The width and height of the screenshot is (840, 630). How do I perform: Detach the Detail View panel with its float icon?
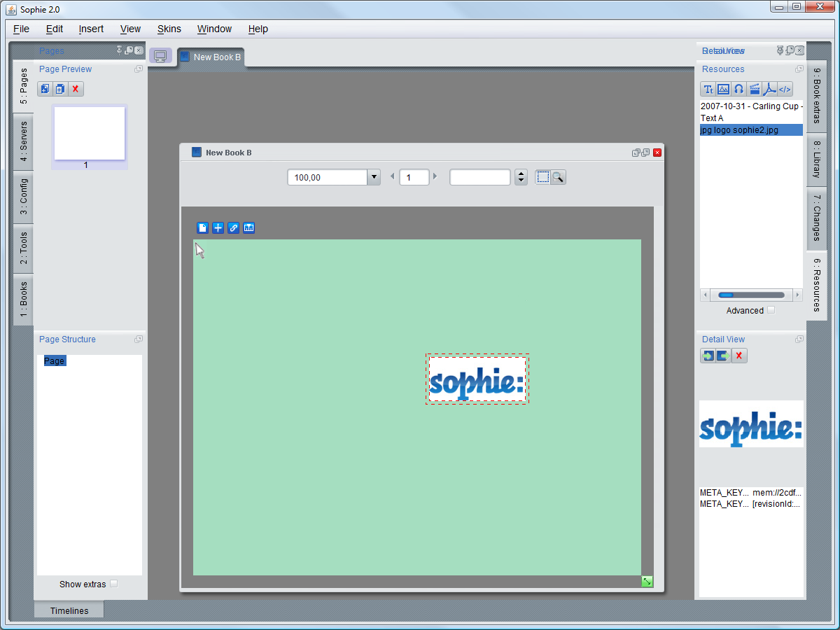click(799, 339)
